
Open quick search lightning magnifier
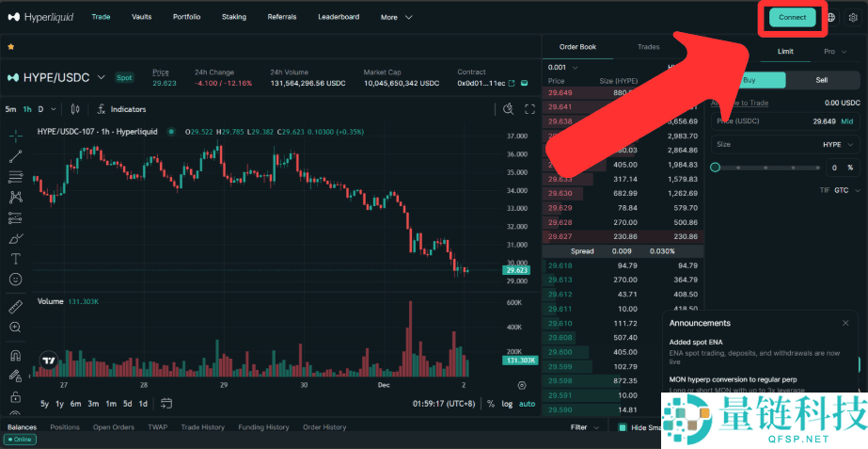tap(508, 109)
